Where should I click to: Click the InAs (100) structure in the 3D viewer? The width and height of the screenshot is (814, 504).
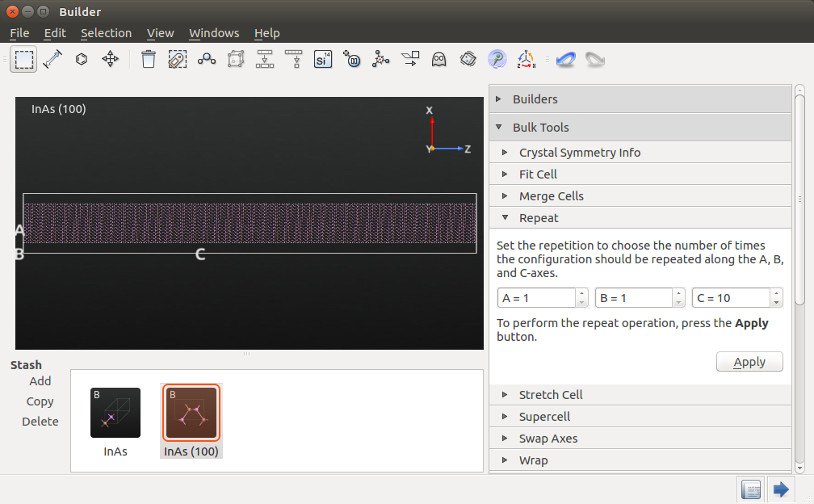click(250, 223)
